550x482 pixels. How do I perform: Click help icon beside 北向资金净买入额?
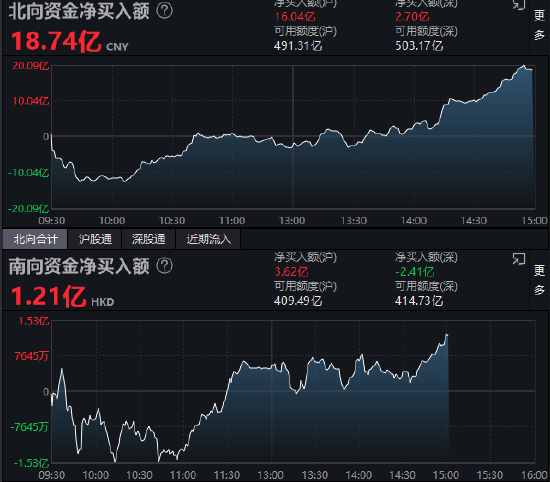pyautogui.click(x=165, y=11)
